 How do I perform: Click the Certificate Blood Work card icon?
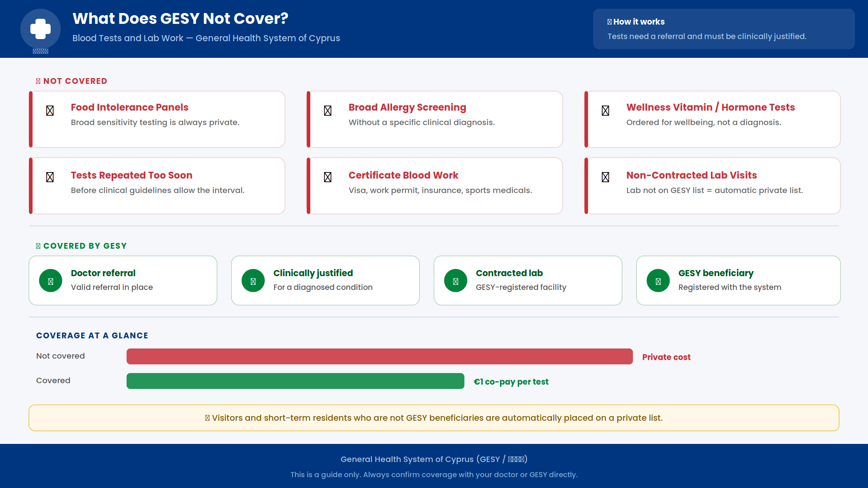pyautogui.click(x=328, y=177)
